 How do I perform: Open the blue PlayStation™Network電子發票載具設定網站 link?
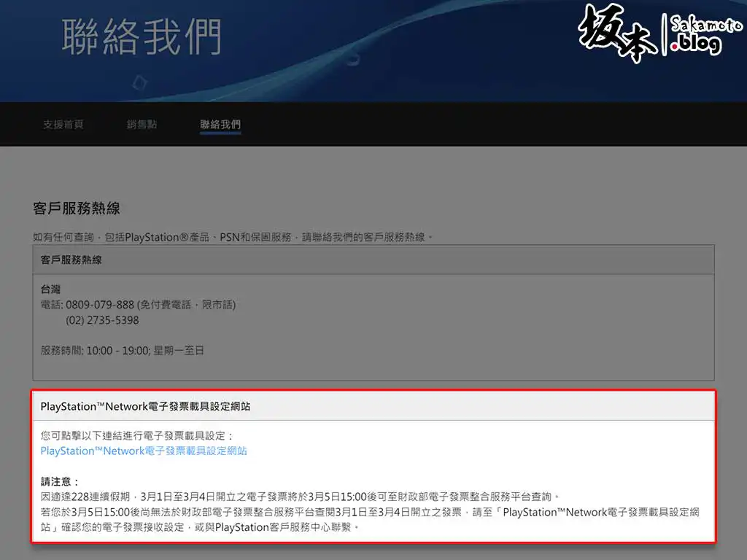point(144,451)
